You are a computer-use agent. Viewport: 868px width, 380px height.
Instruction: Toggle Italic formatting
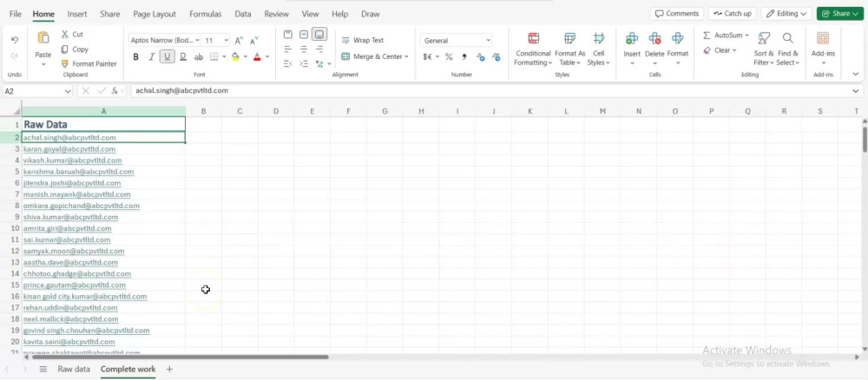tap(151, 56)
